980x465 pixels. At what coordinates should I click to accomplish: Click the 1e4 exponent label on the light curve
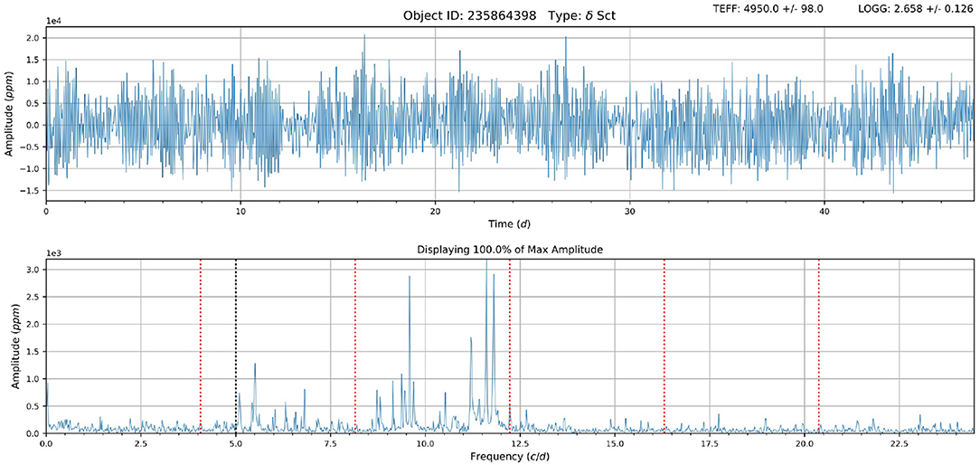point(55,20)
